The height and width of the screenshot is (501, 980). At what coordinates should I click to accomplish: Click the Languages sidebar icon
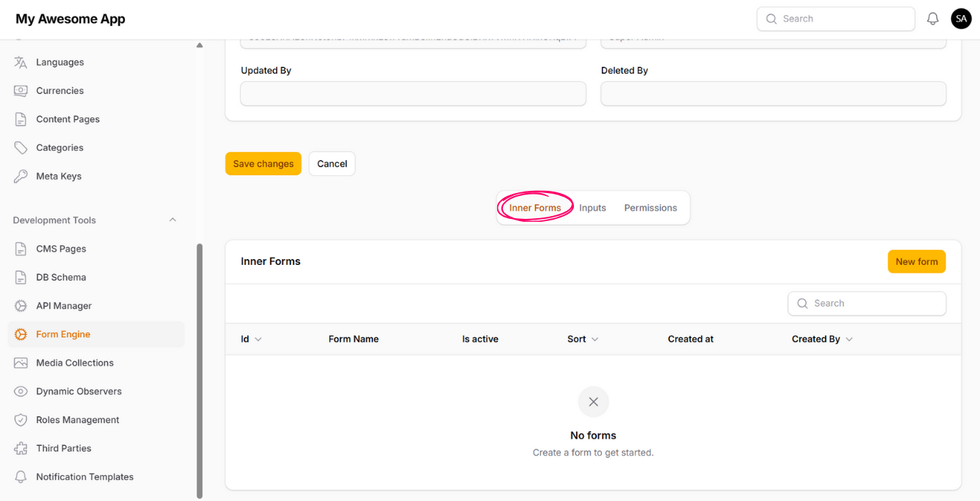[x=21, y=62]
